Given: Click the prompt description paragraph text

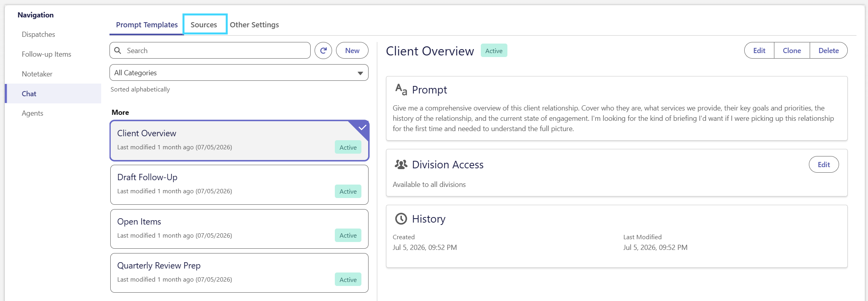Looking at the screenshot, I should [613, 118].
